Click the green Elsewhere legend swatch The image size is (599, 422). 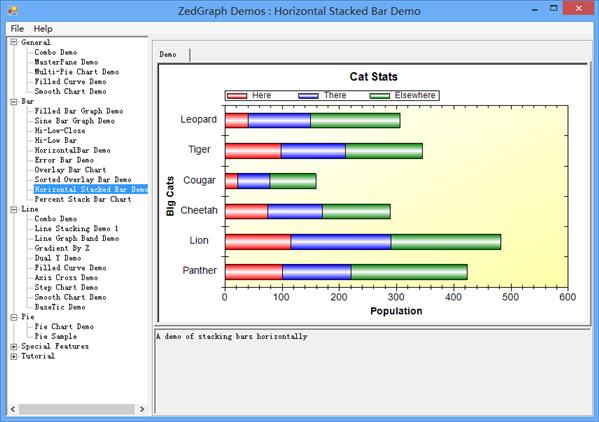click(380, 95)
